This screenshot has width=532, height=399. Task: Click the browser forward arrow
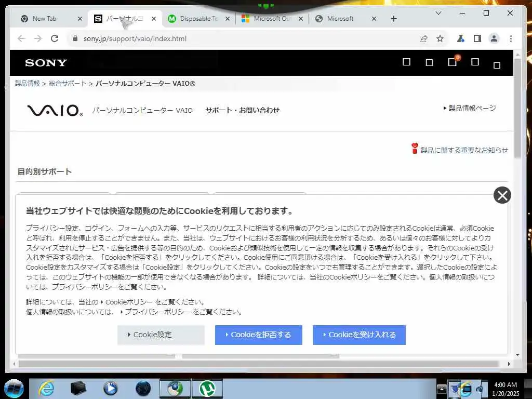click(x=37, y=38)
